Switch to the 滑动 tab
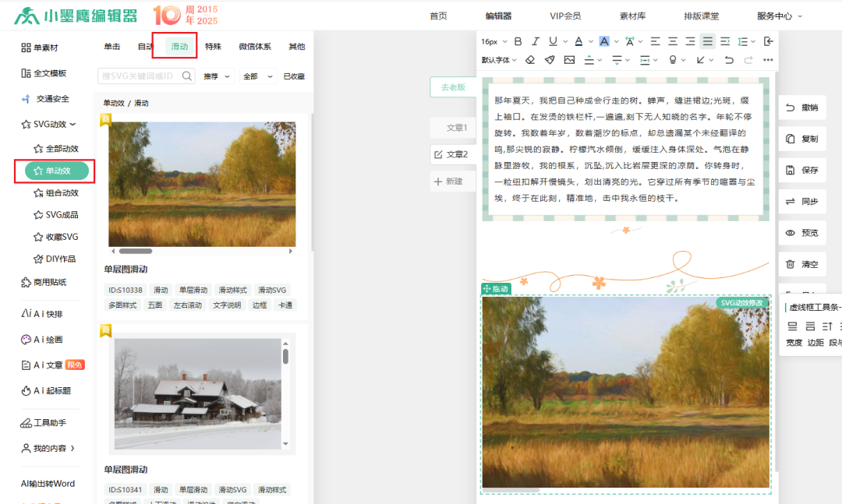This screenshot has width=842, height=504. point(179,46)
